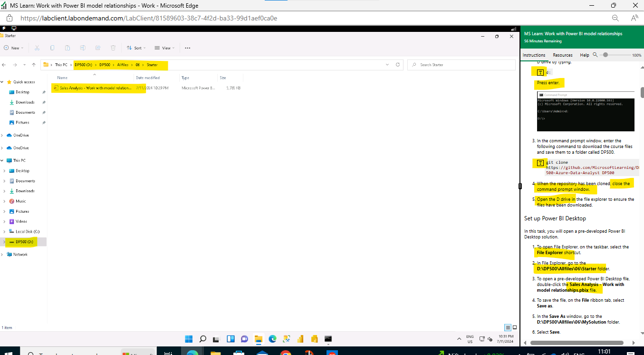Expand the DP500 (D:) drive in sidebar

coord(4,242)
